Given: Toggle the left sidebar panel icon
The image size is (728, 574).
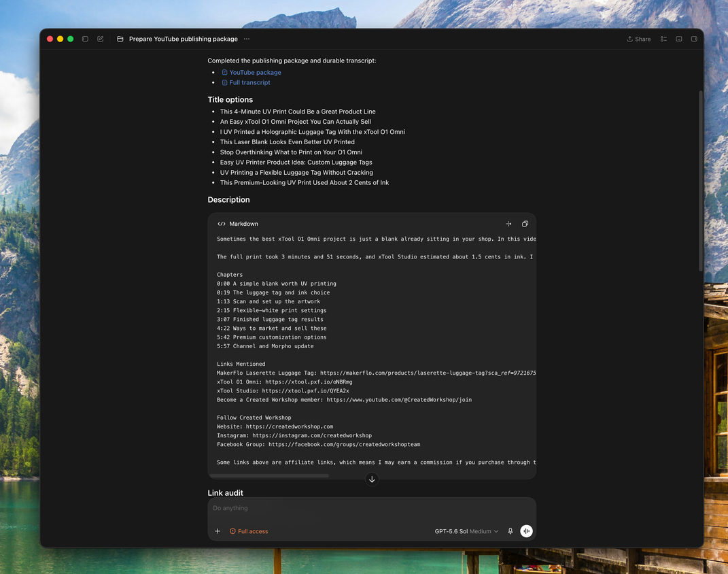Looking at the screenshot, I should point(85,39).
